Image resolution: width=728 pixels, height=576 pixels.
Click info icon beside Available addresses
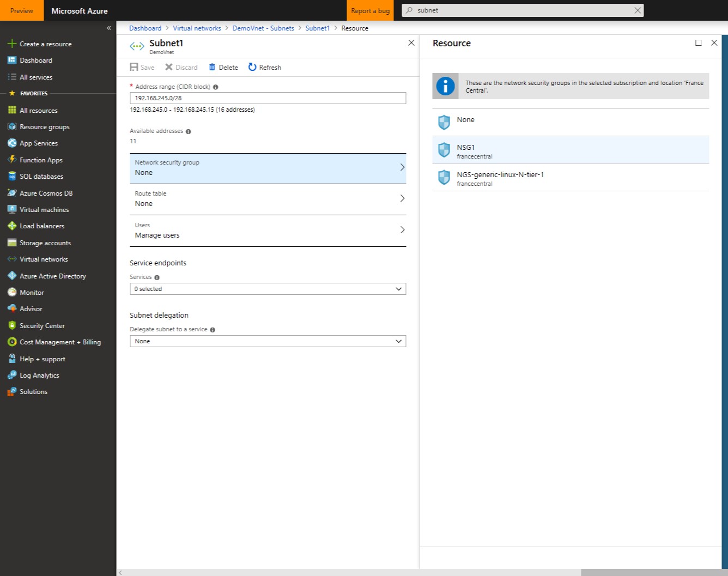(189, 131)
